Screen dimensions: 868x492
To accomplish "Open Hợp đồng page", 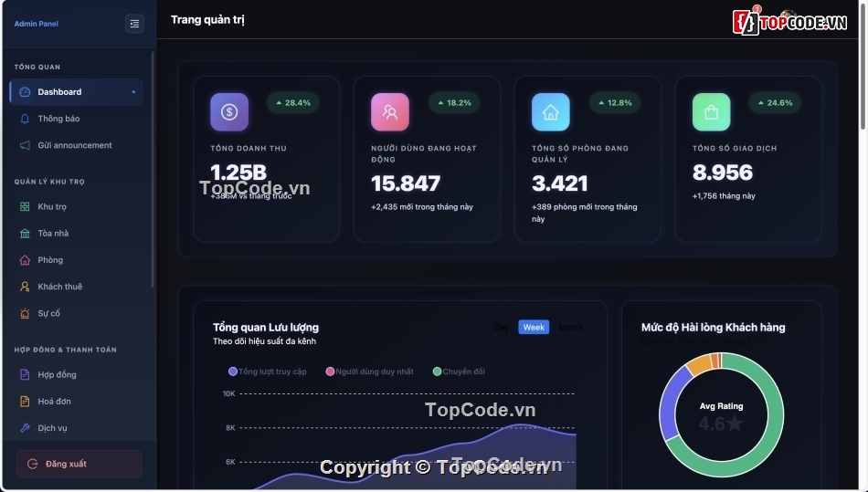I will click(77, 374).
